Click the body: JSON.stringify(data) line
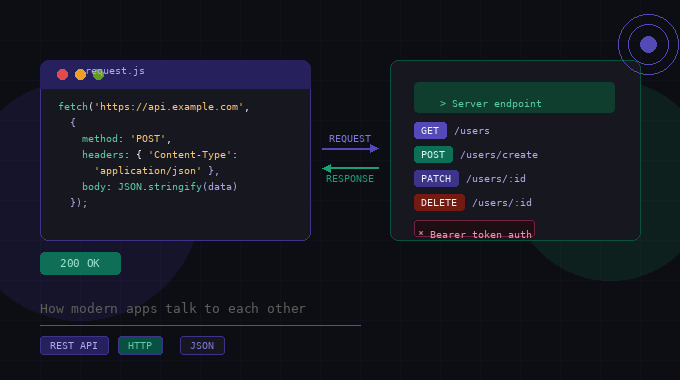 click(x=160, y=187)
